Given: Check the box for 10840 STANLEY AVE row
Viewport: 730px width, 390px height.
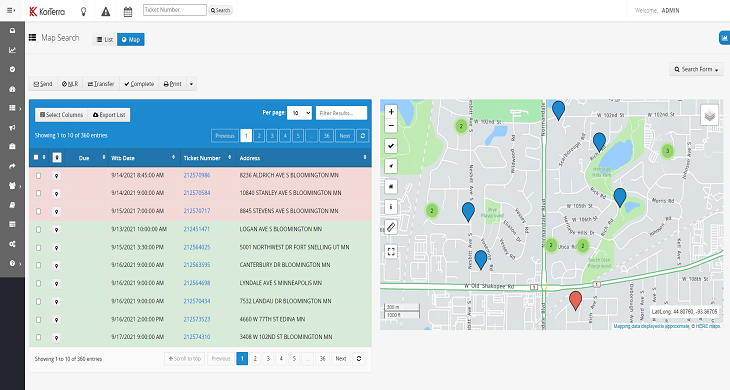Looking at the screenshot, I should click(39, 193).
